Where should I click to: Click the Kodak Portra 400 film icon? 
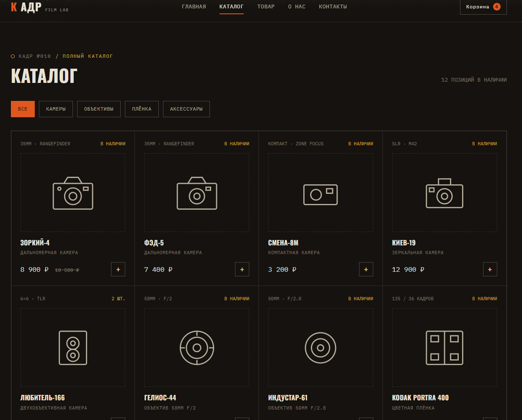tap(444, 348)
